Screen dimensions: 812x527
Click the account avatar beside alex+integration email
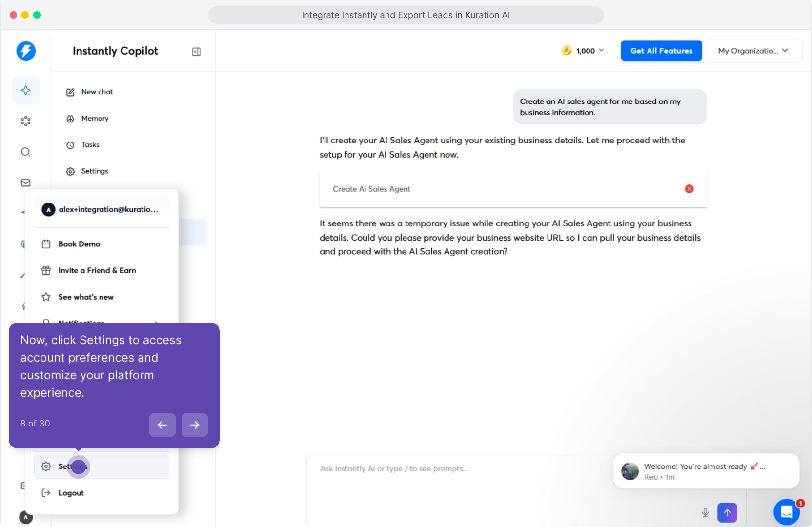[48, 209]
